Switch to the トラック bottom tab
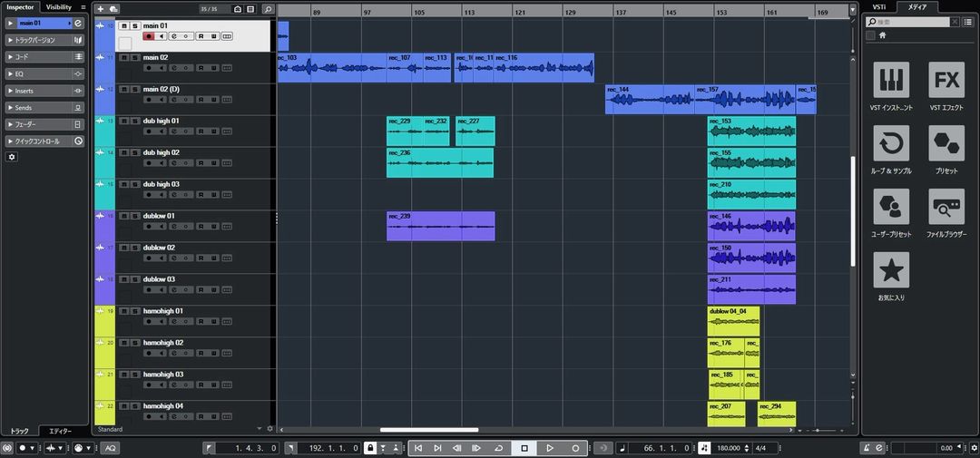The image size is (980, 458). click(x=19, y=431)
